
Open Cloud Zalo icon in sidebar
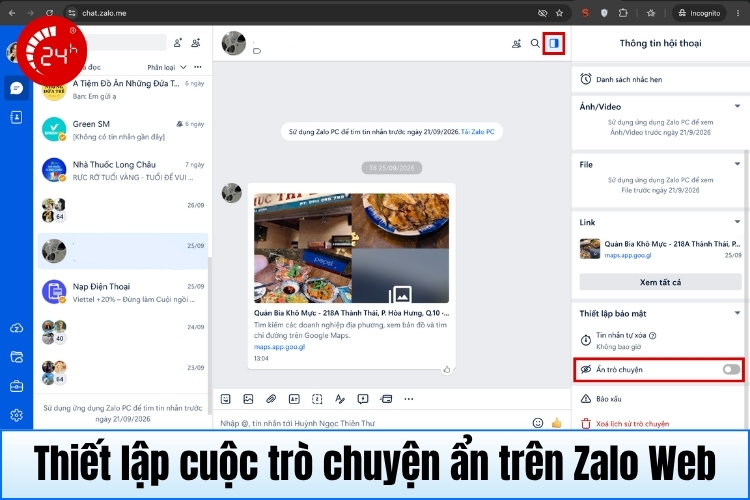16,328
